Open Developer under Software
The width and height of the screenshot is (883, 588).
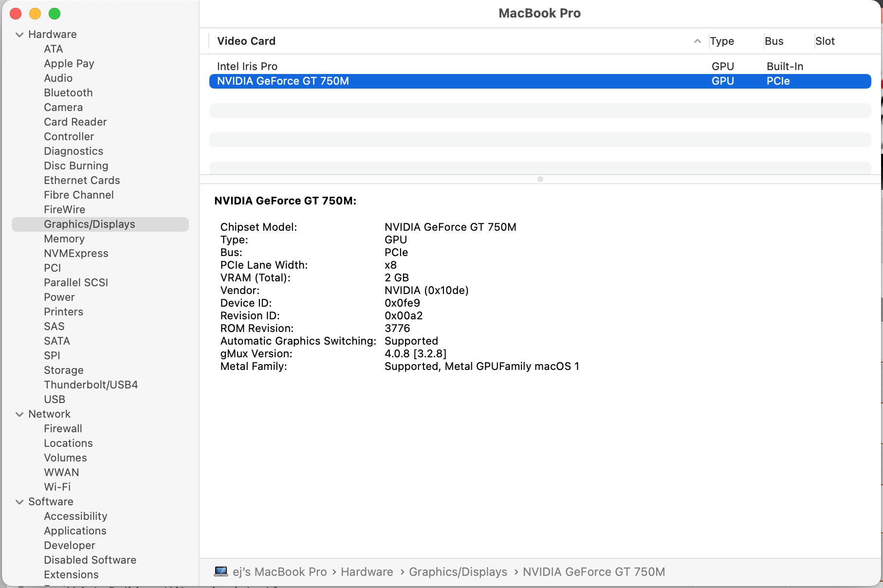tap(70, 546)
